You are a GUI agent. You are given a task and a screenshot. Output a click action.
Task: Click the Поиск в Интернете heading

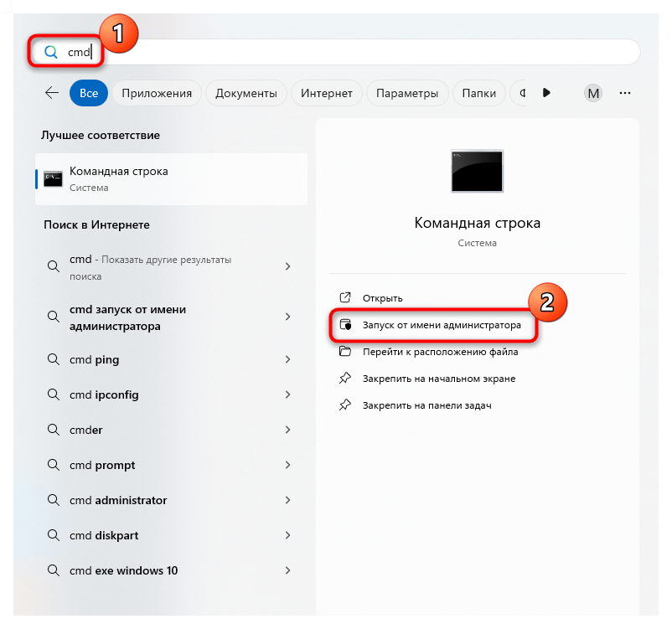(x=97, y=224)
